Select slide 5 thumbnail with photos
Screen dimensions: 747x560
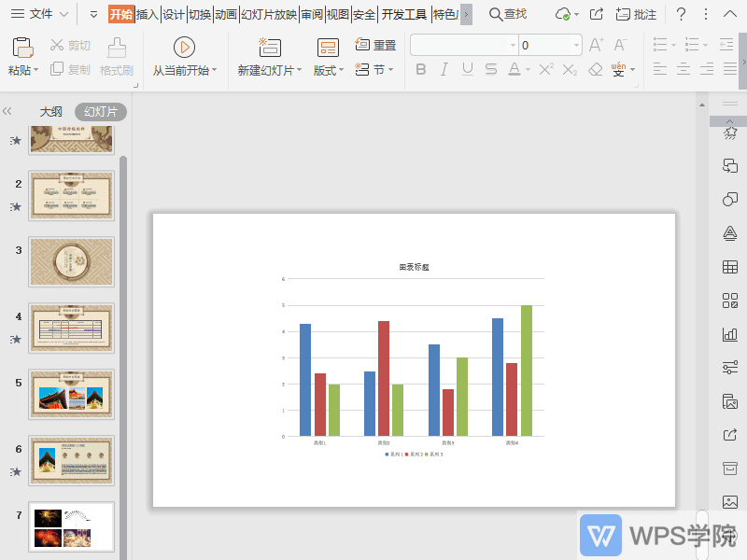pos(72,394)
